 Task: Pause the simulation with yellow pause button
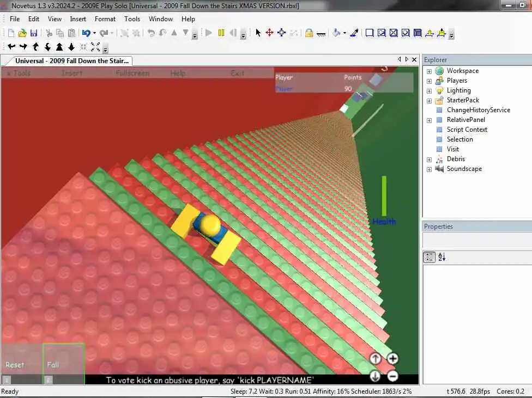pos(221,33)
